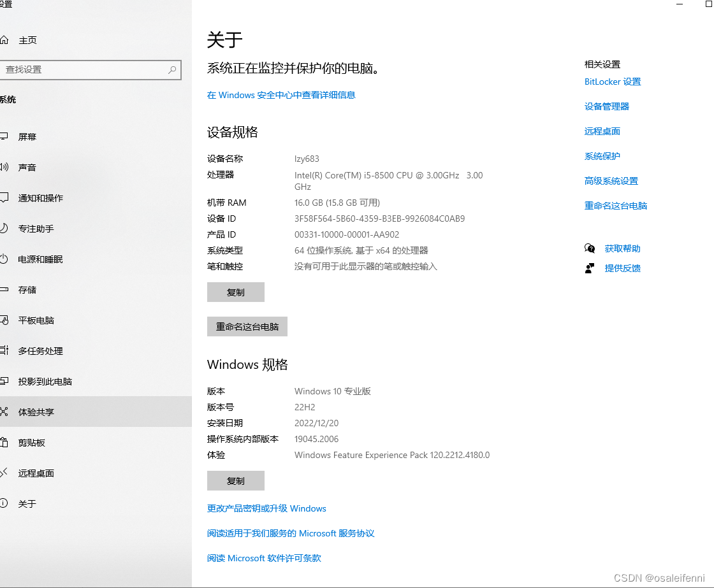Click 获取帮助 link

622,248
